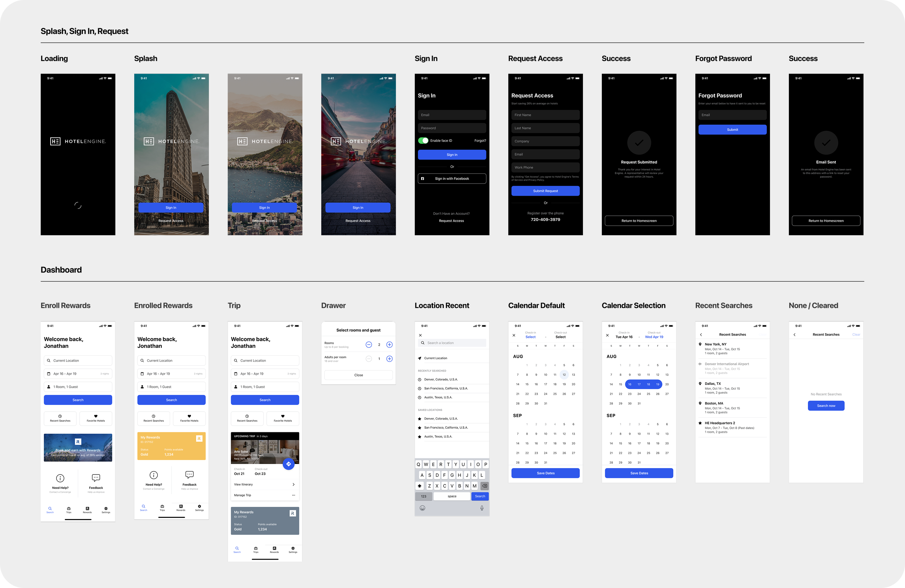The height and width of the screenshot is (588, 905).
Task: Tap the backspace key on the keyboard
Action: tap(485, 486)
